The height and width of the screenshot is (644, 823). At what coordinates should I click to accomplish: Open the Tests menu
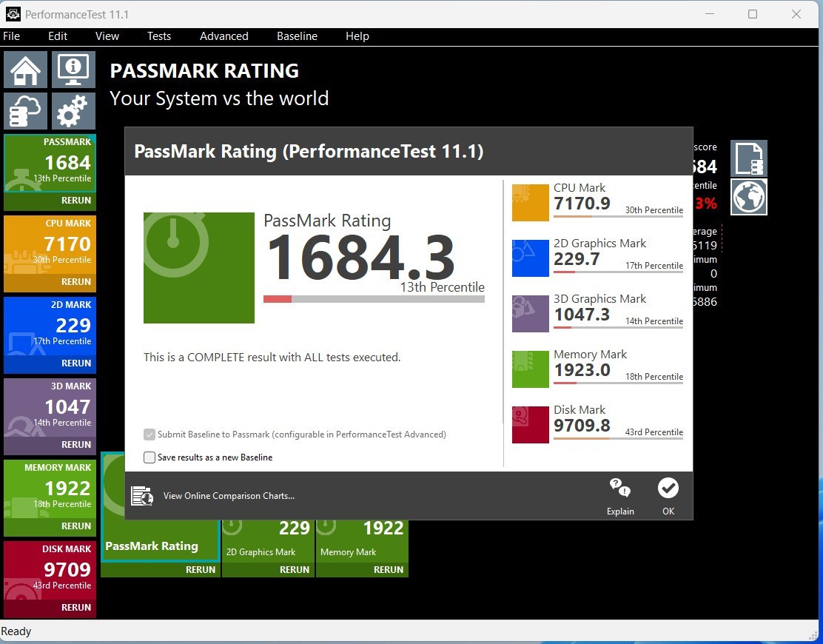pos(159,36)
